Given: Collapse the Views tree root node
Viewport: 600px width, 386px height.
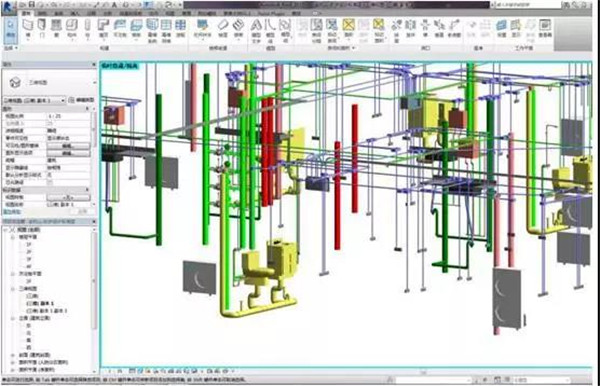Looking at the screenshot, I should (x=5, y=230).
